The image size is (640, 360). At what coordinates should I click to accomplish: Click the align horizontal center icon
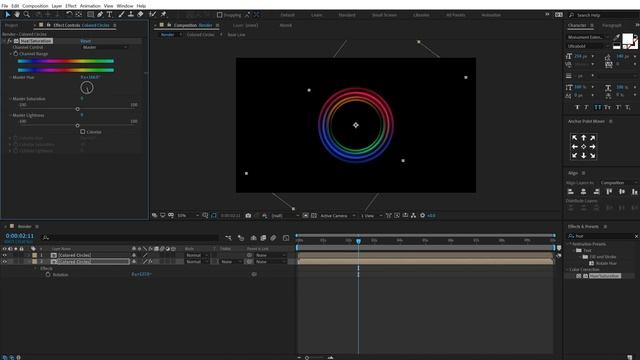(584, 191)
